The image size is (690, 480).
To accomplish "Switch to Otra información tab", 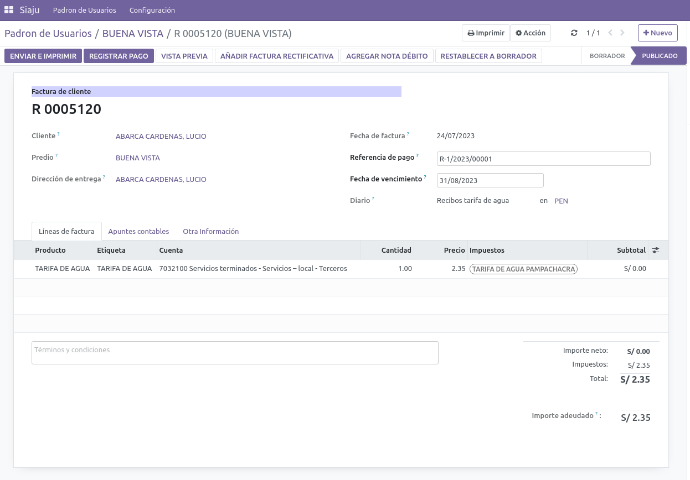I will point(210,231).
